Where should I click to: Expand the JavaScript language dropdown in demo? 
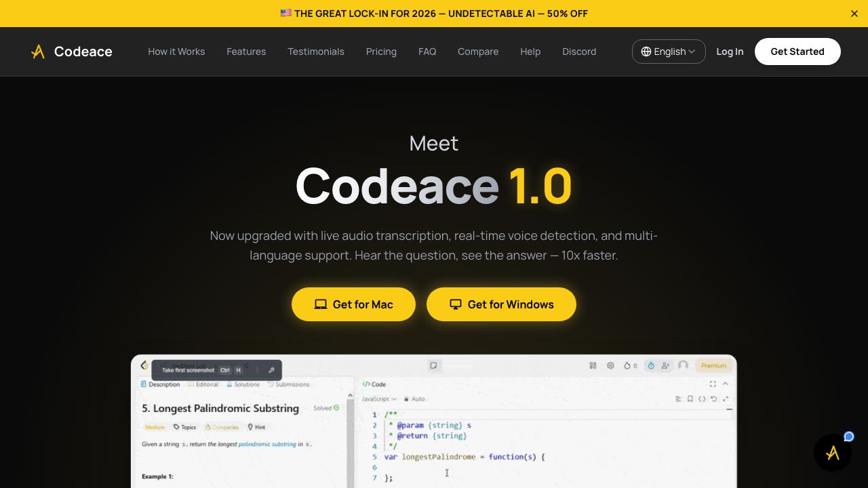click(379, 399)
